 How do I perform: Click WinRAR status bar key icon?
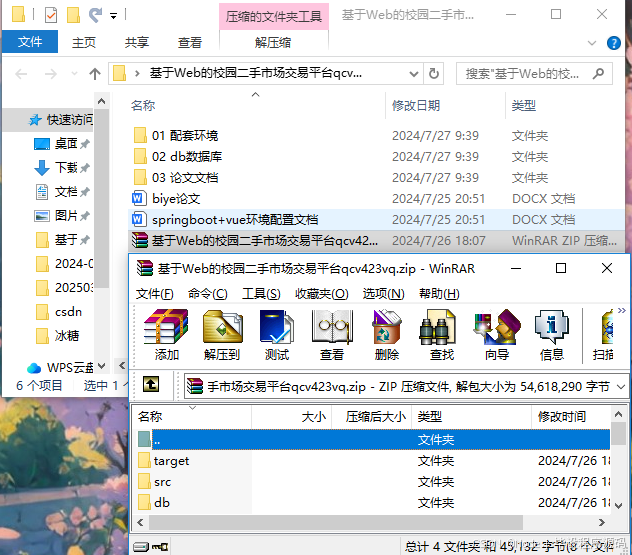point(160,547)
